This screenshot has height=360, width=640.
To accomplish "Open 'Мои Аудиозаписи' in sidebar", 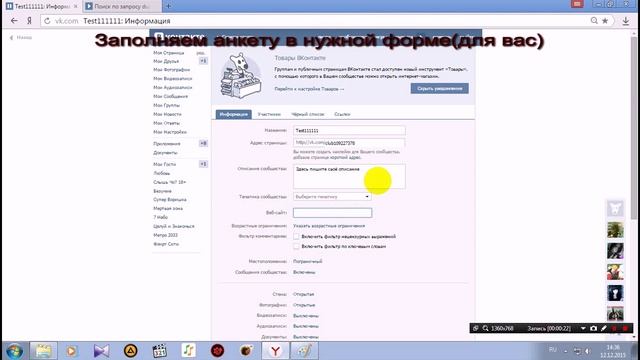I will (x=173, y=87).
